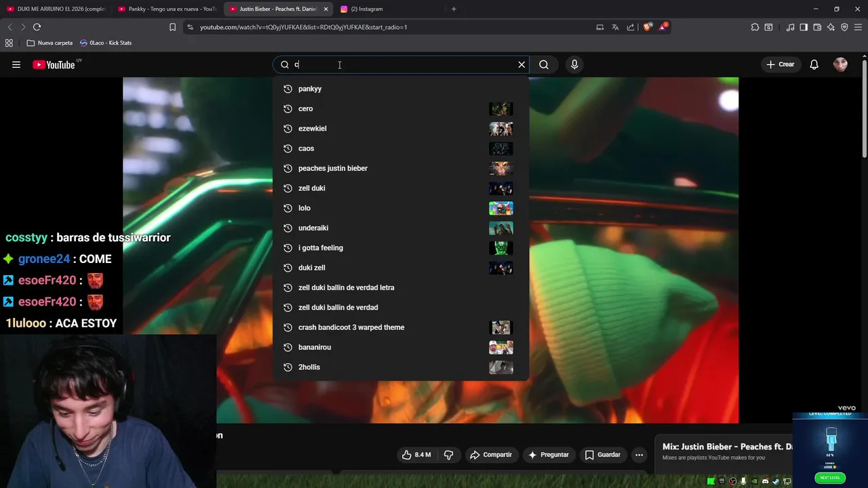Click the tab search toolbar icon
The image size is (868, 488).
(x=768, y=27)
